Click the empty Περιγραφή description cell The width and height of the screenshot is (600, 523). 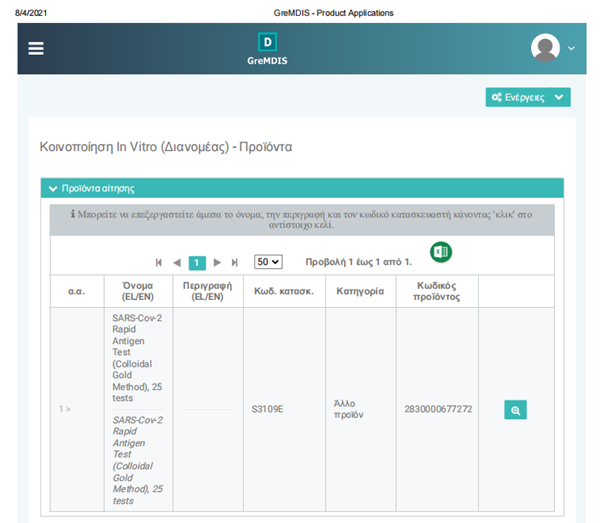tap(208, 409)
